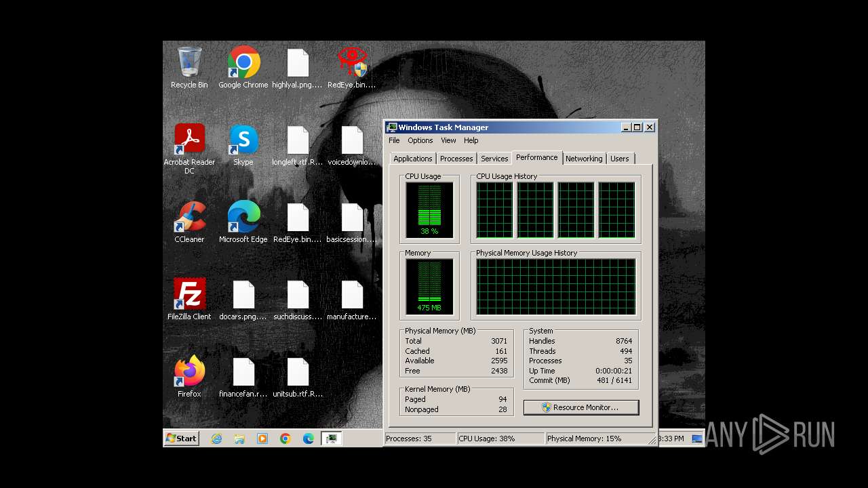Select the longleft.rtf file icon
Screen dimensions: 868x488
click(298, 145)
